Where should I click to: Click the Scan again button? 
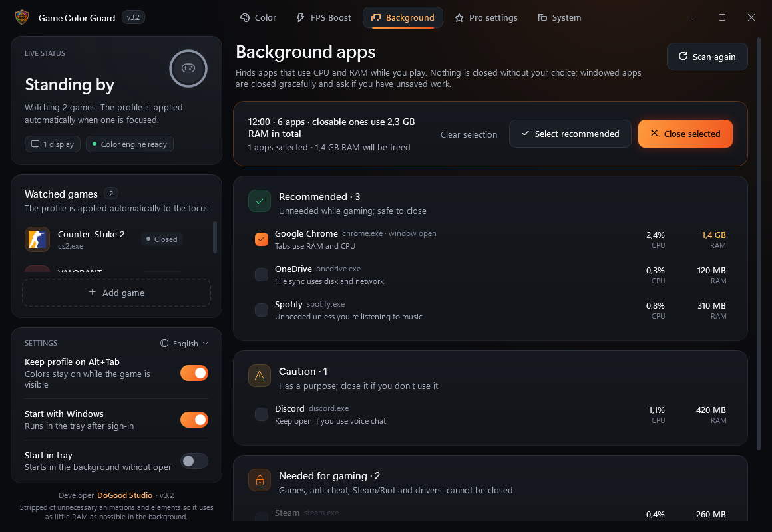(707, 57)
